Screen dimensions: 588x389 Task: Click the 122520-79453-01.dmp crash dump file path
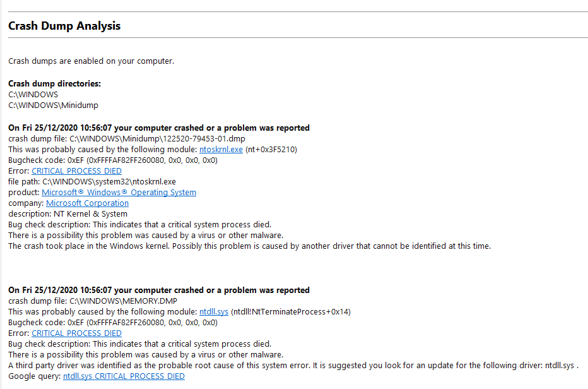pos(157,138)
